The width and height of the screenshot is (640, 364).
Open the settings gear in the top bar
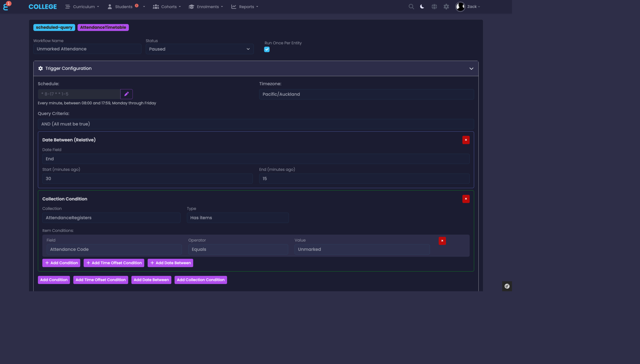click(x=446, y=6)
